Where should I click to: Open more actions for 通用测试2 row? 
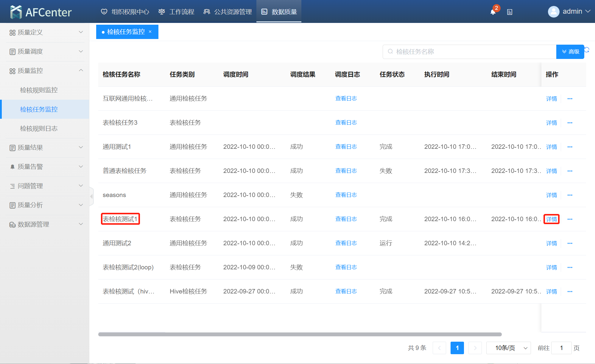tap(570, 243)
